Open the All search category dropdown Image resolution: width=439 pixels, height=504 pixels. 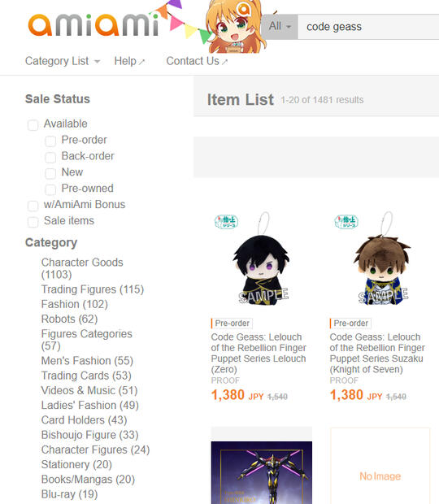(x=280, y=27)
